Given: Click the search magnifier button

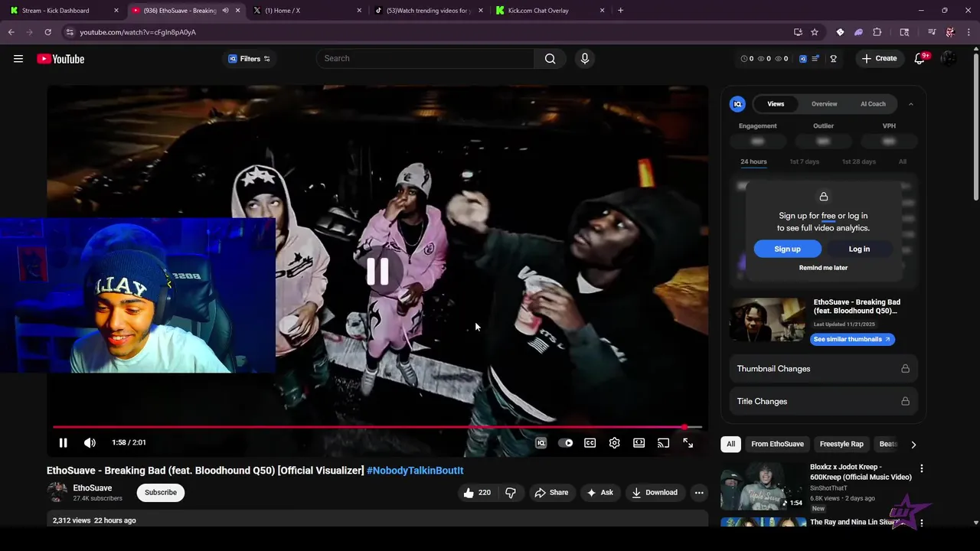Looking at the screenshot, I should [x=550, y=59].
